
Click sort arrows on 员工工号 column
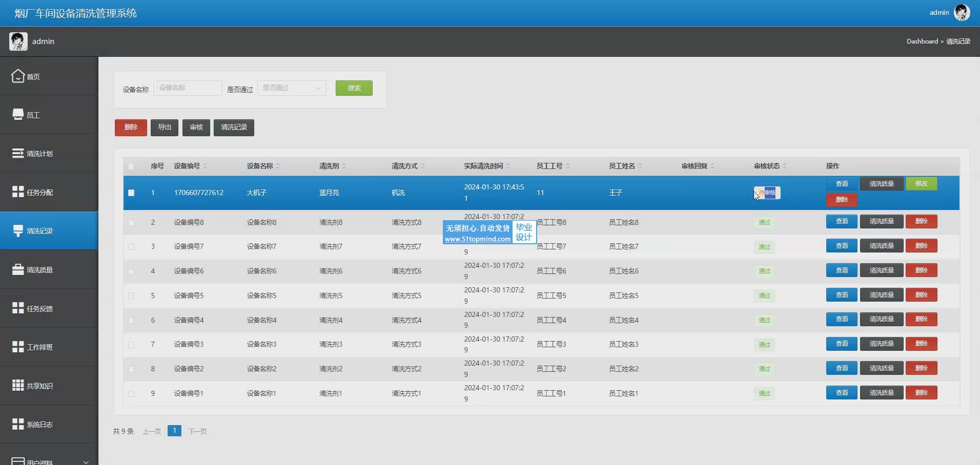(x=568, y=166)
